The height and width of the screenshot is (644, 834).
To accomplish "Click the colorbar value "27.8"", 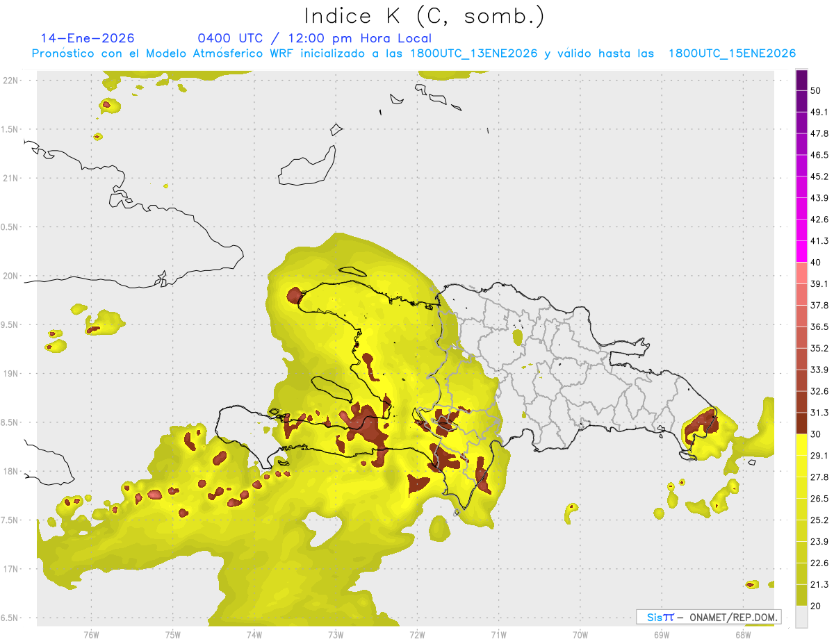I will point(819,477).
